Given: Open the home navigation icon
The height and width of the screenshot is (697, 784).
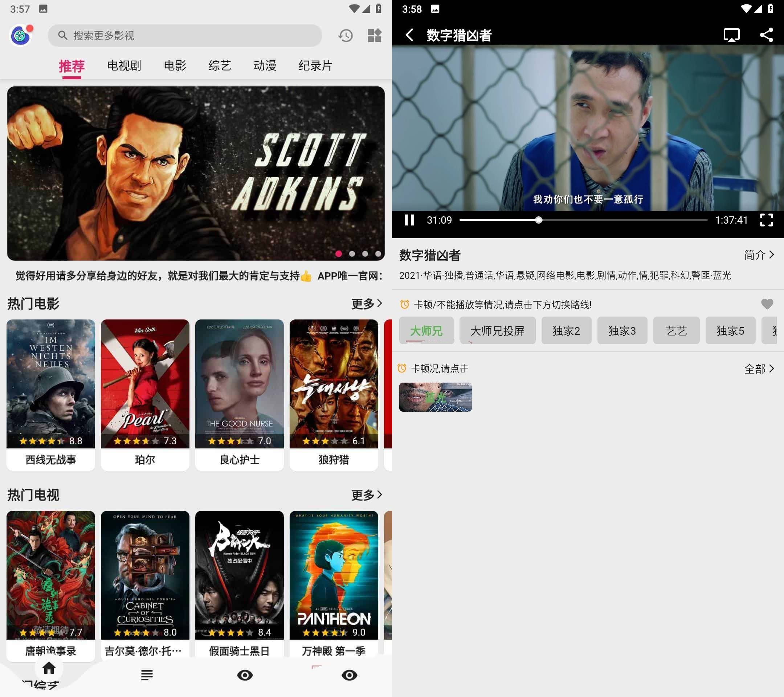Looking at the screenshot, I should pos(49,668).
